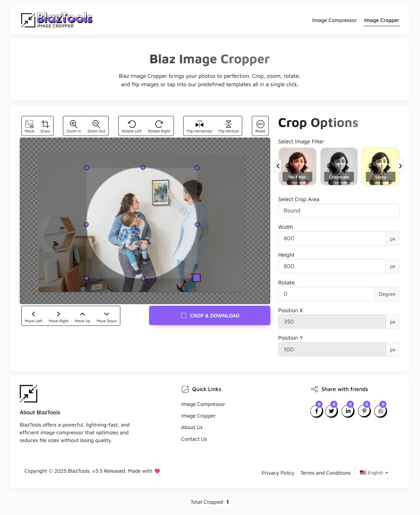This screenshot has width=420, height=515.
Task: Click the Crop & Download button
Action: pos(210,315)
